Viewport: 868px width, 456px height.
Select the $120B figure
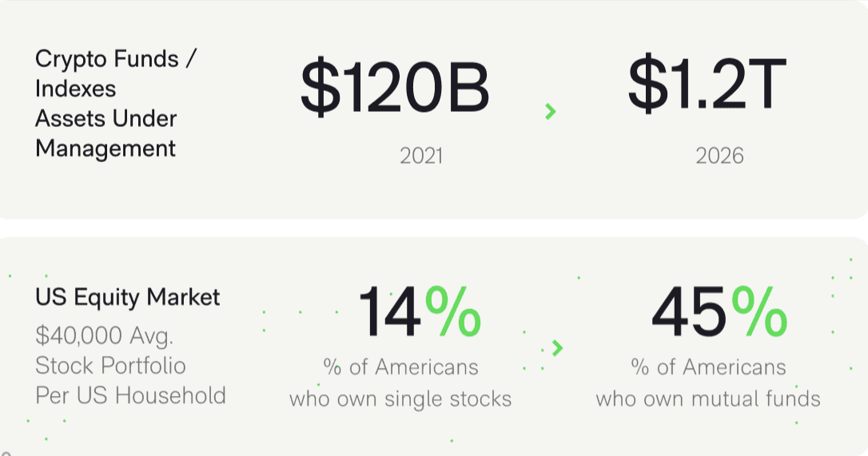[x=396, y=88]
